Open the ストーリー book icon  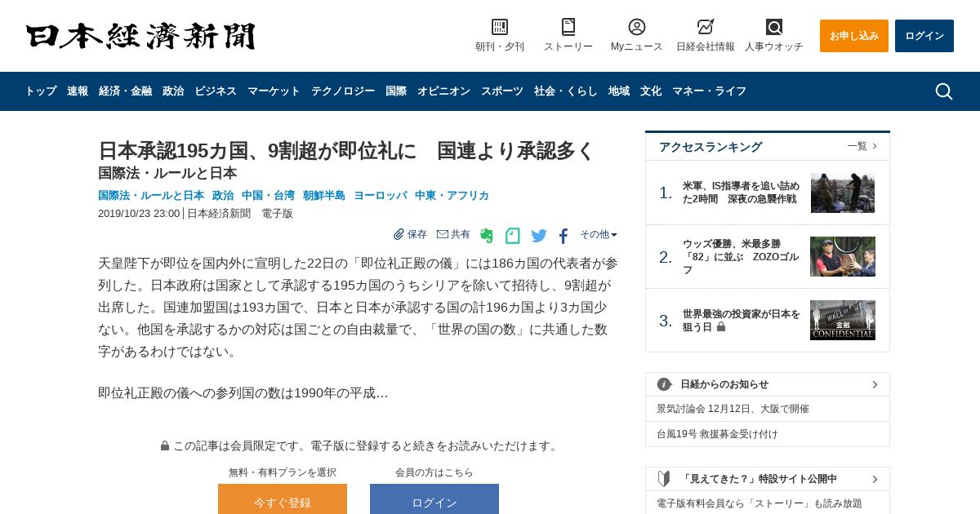point(568,27)
